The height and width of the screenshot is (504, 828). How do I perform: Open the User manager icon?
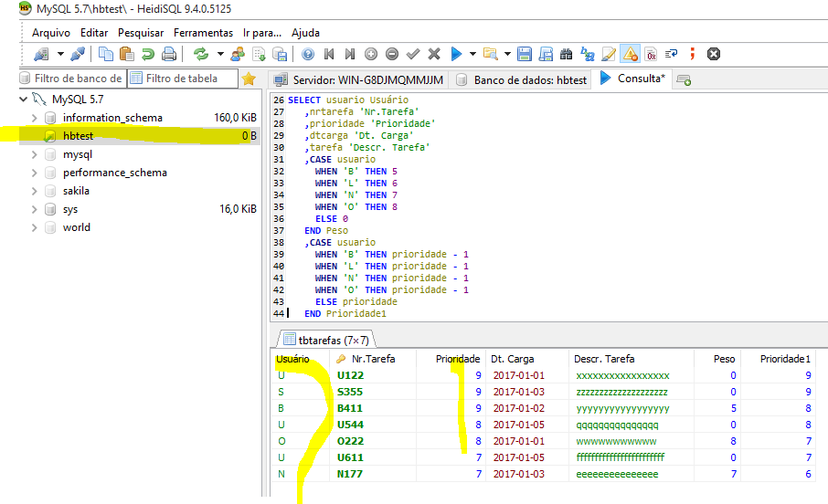coord(238,54)
